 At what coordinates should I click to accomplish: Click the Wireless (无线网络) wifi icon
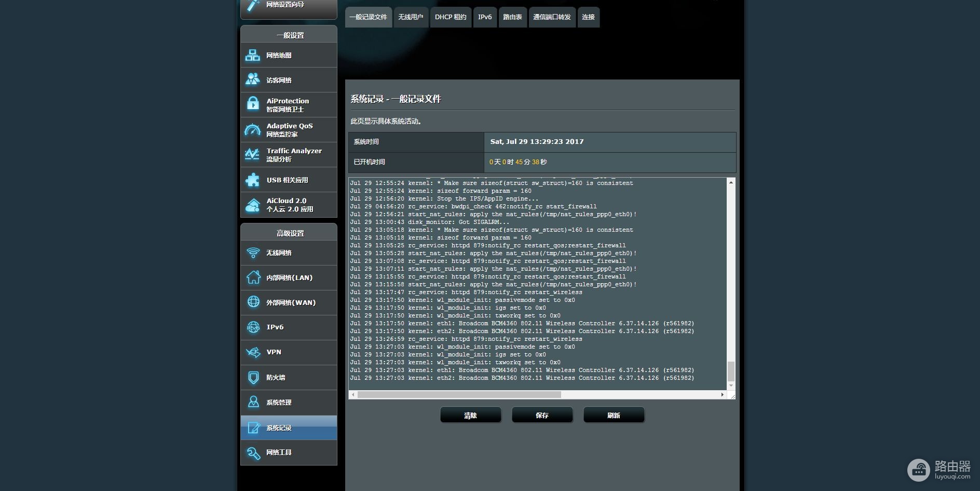click(253, 253)
